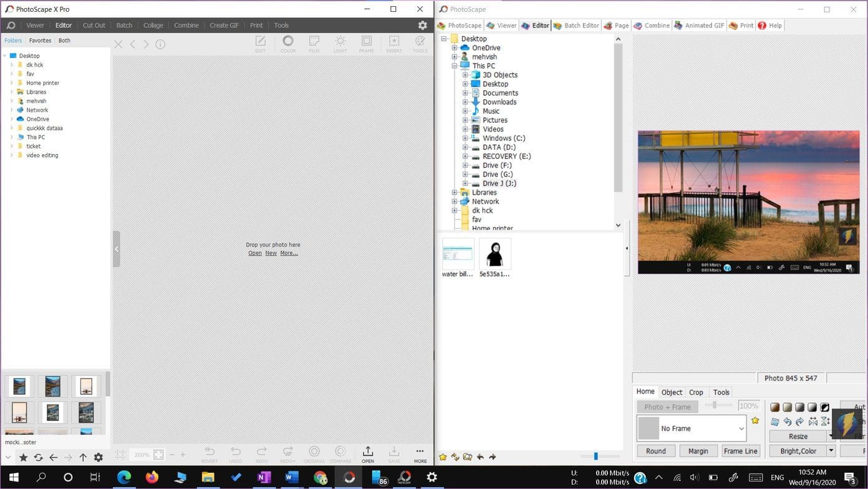Click the MORE icon in PhotoScape X
Viewport: 868px width, 489px height.
tap(420, 454)
